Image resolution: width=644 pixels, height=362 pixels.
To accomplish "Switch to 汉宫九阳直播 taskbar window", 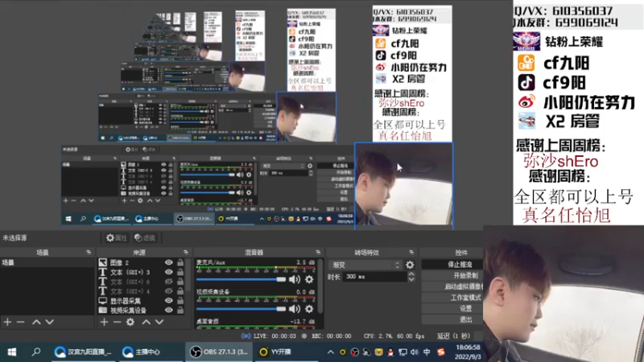I will pos(84,352).
